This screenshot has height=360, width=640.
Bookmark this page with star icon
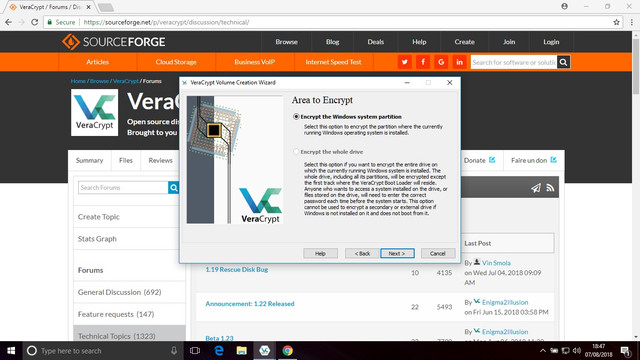click(616, 22)
